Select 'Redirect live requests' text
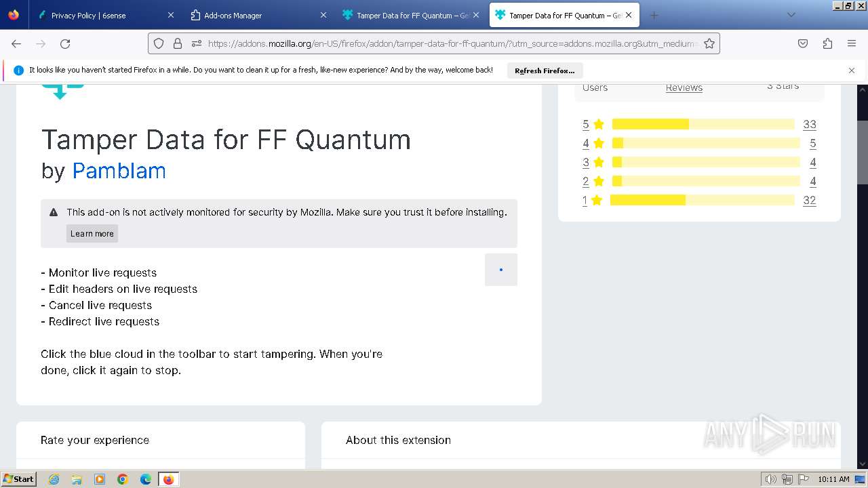 point(104,321)
